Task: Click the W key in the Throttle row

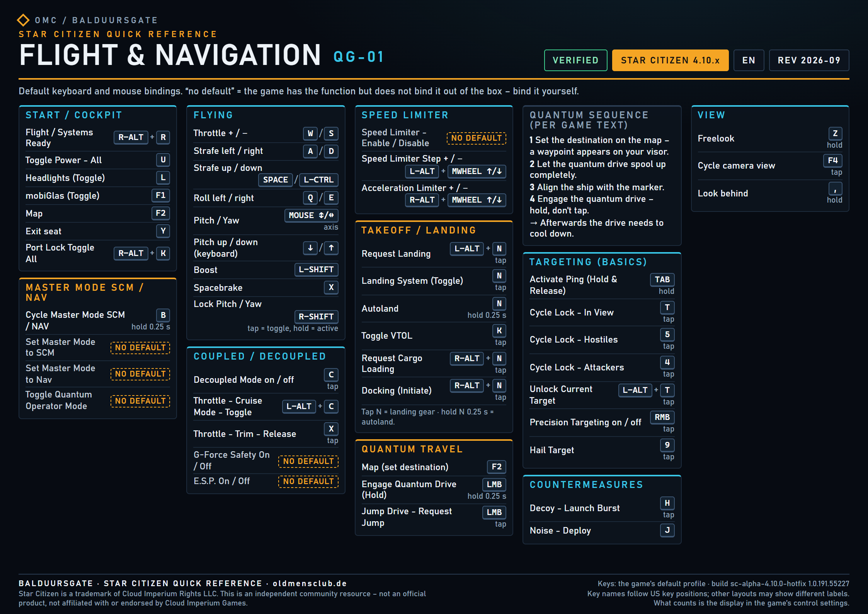Action: (310, 133)
